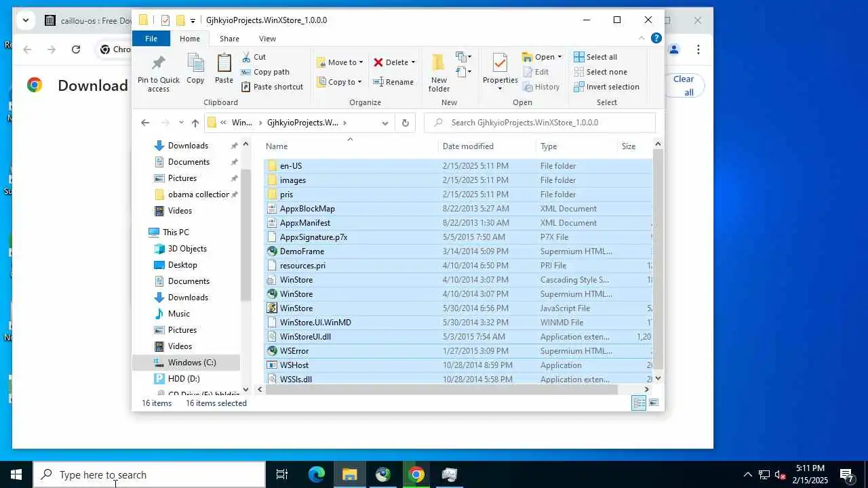
Task: Click Clear all in Chrome downloads
Action: (684, 85)
